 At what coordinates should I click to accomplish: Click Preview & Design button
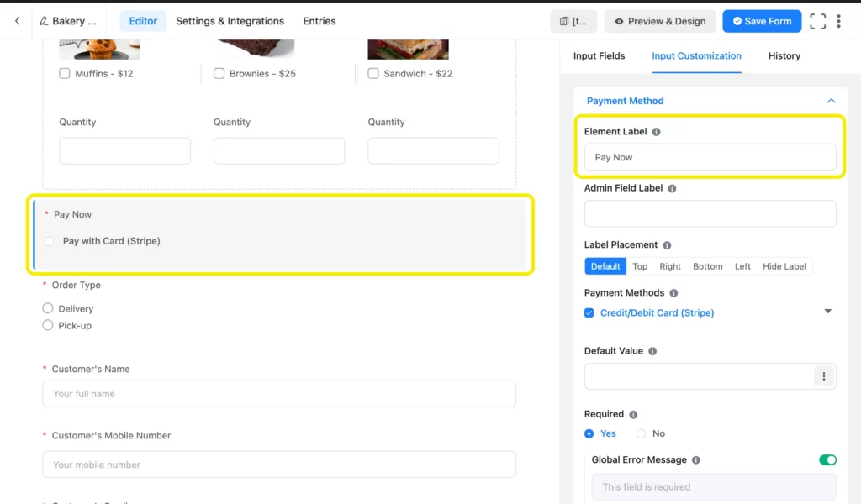[x=660, y=21]
